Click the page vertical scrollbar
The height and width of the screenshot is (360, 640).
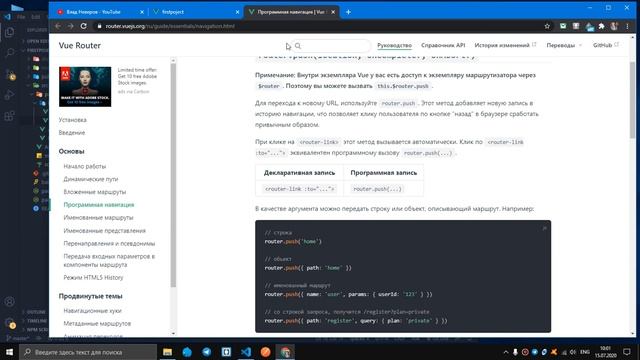coord(632,100)
